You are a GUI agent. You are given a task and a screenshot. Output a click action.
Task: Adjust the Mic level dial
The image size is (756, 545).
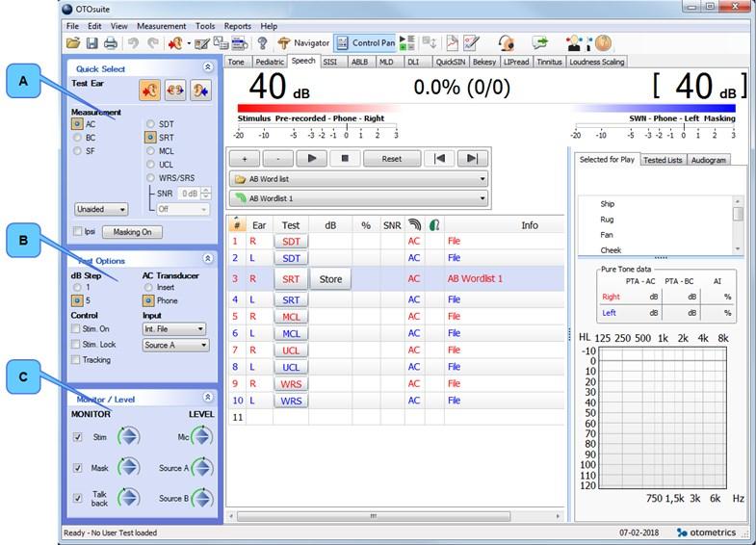(202, 436)
